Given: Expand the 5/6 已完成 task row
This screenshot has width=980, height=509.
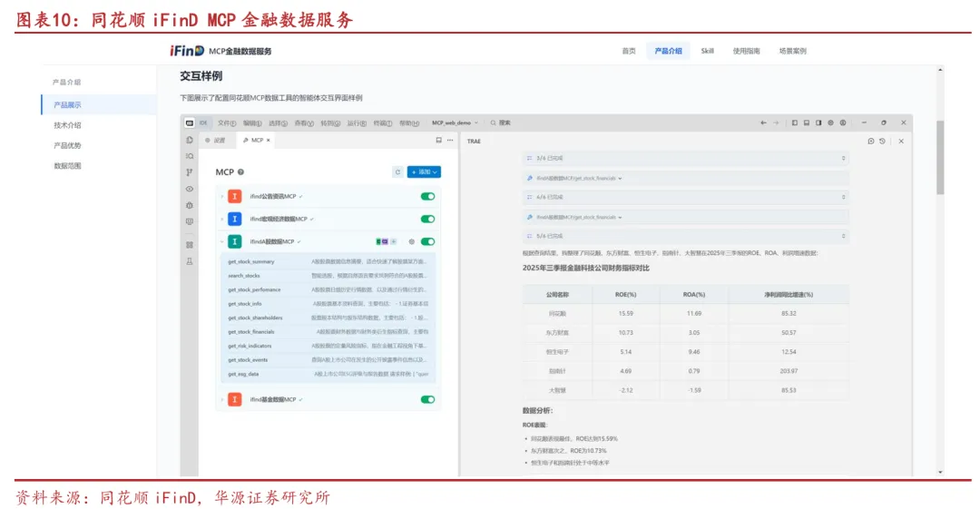Looking at the screenshot, I should click(x=686, y=236).
